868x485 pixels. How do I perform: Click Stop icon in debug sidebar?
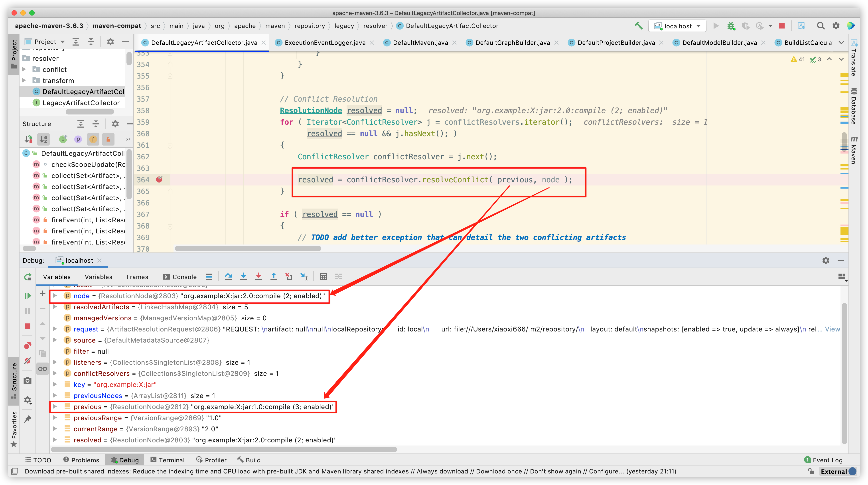pos(28,326)
